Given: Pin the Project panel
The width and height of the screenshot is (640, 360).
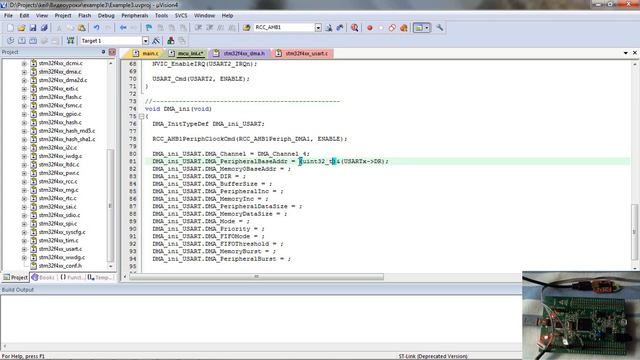Looking at the screenshot, I should coord(103,52).
